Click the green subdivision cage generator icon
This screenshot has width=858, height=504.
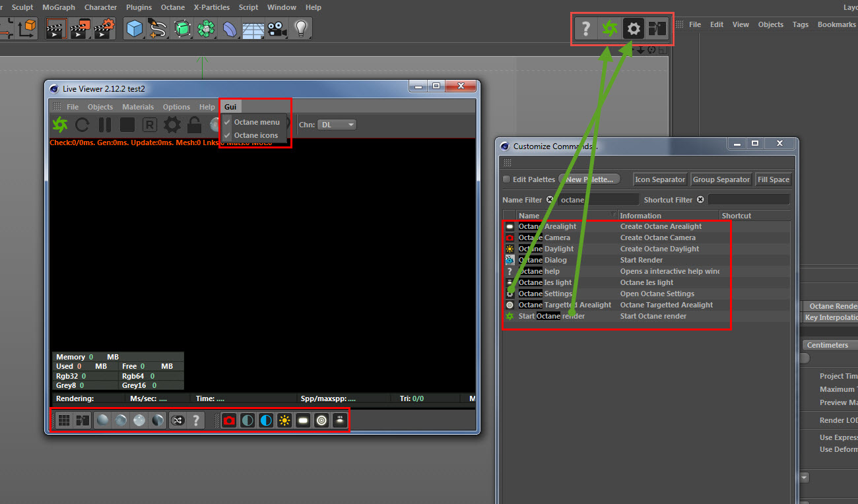(x=182, y=28)
